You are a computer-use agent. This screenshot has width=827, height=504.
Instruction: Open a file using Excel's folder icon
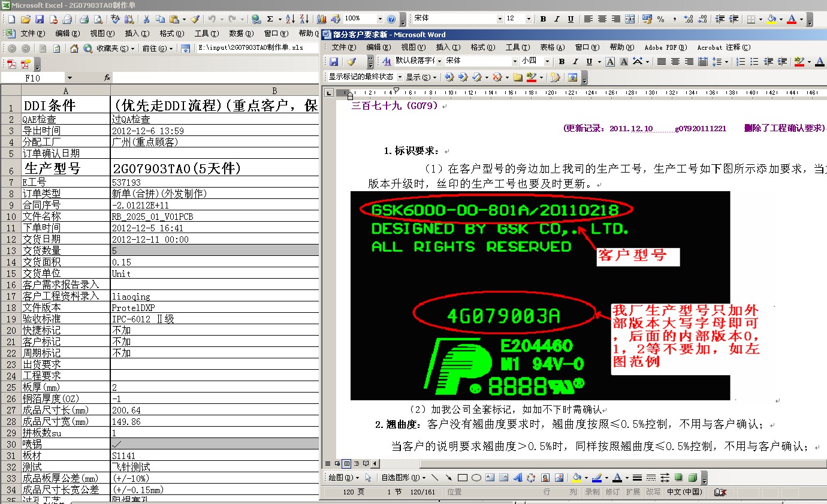pyautogui.click(x=26, y=19)
